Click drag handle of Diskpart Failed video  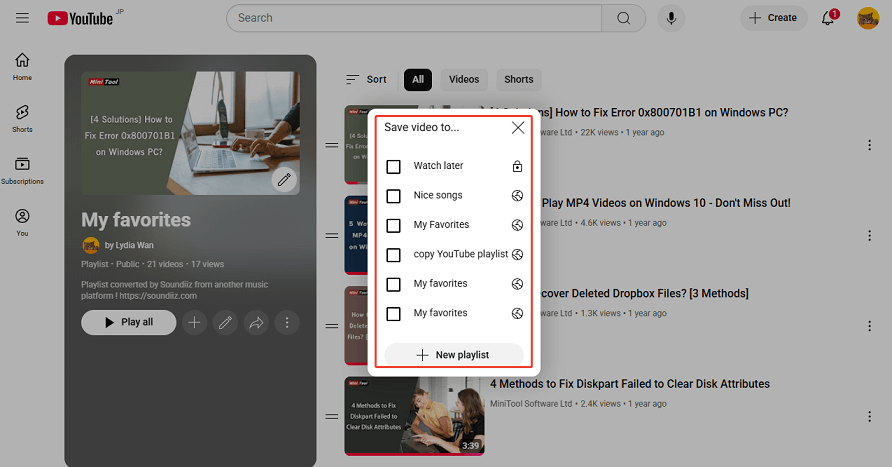pos(332,416)
